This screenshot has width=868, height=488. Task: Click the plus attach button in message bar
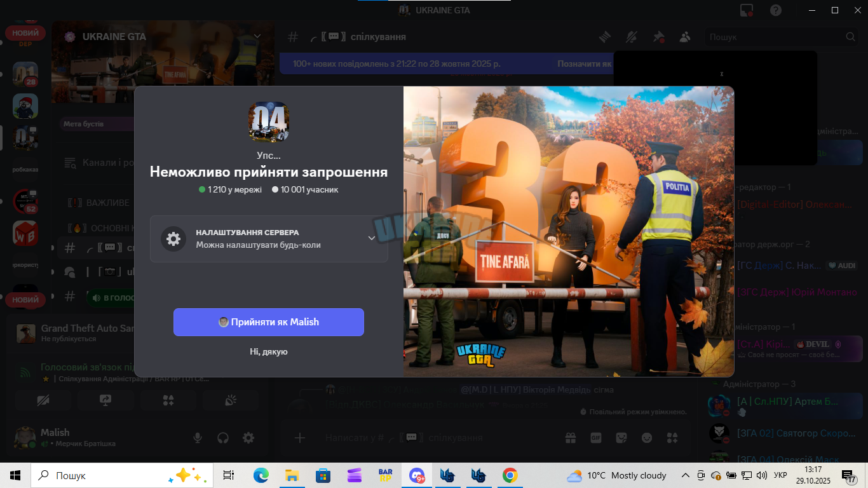(x=300, y=438)
